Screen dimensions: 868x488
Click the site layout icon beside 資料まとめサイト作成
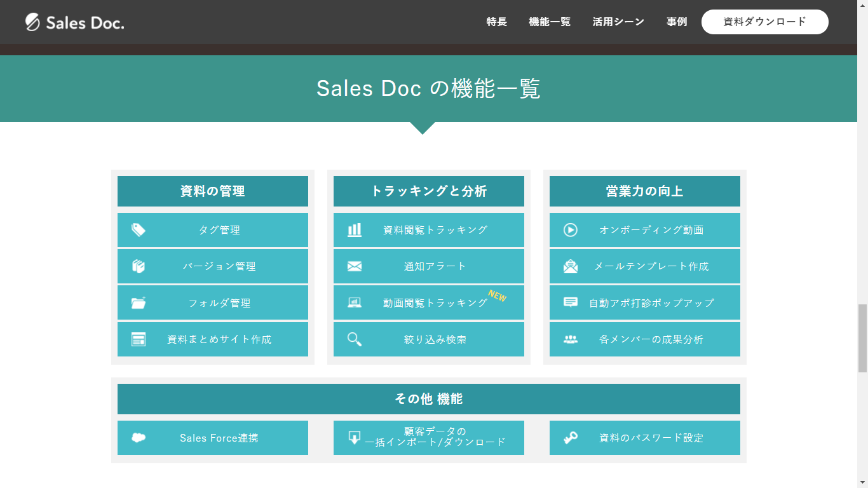coord(139,339)
